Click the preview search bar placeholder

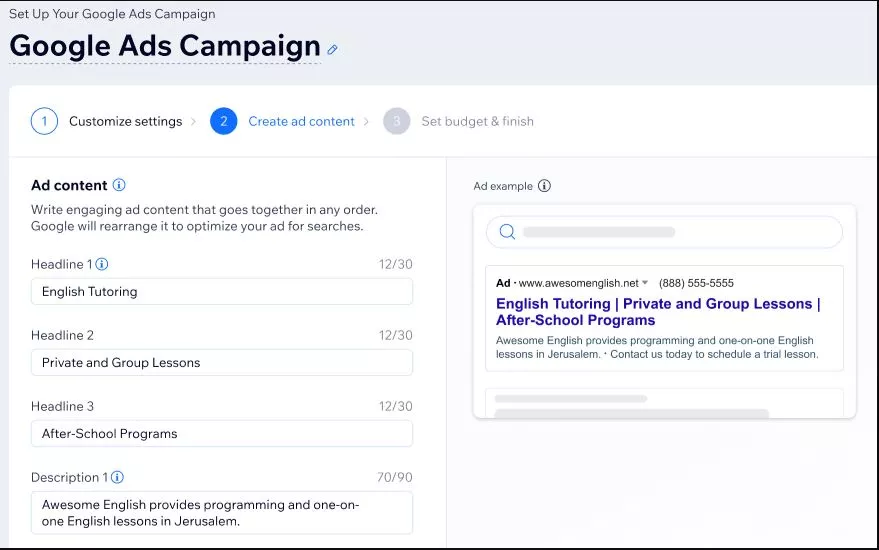tap(599, 232)
